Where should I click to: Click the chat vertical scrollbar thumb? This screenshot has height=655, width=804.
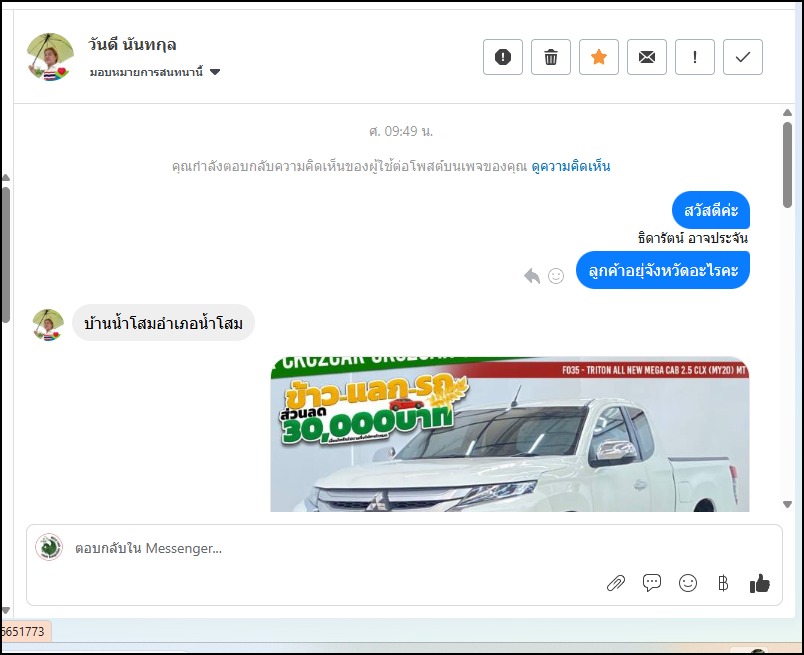pos(788,165)
